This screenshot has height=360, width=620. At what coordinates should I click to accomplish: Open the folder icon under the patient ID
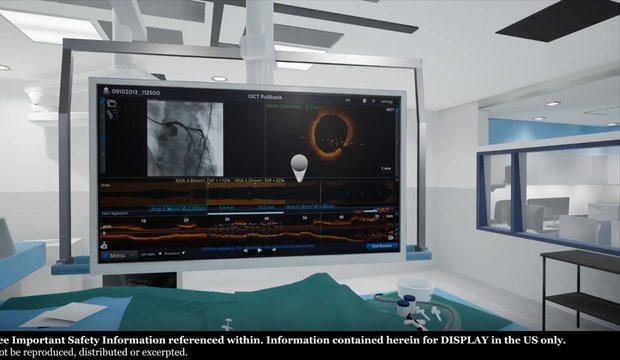pyautogui.click(x=112, y=104)
